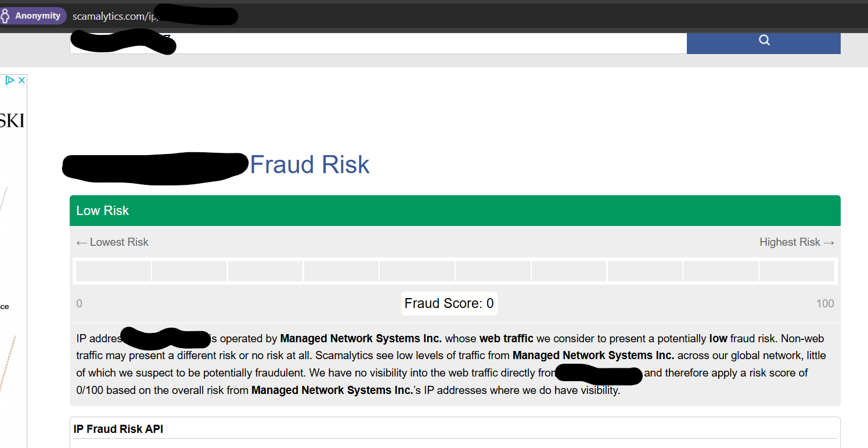Close the left sidebar advertisement

click(22, 79)
